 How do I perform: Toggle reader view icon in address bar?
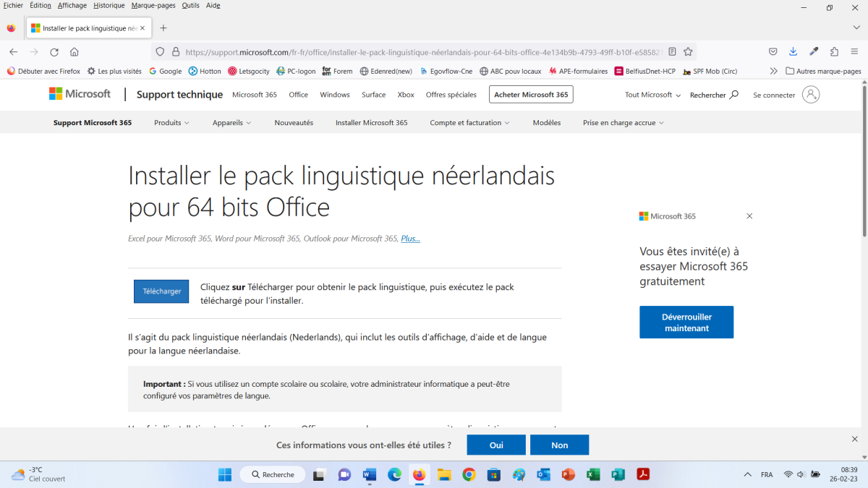point(672,52)
